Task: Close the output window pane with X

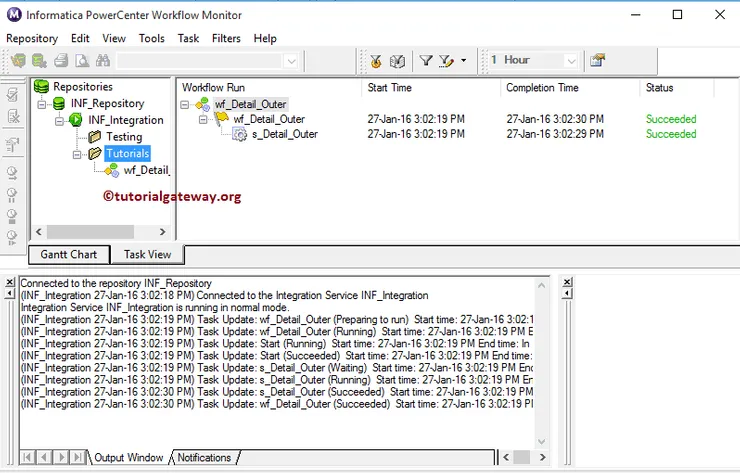Action: click(9, 282)
